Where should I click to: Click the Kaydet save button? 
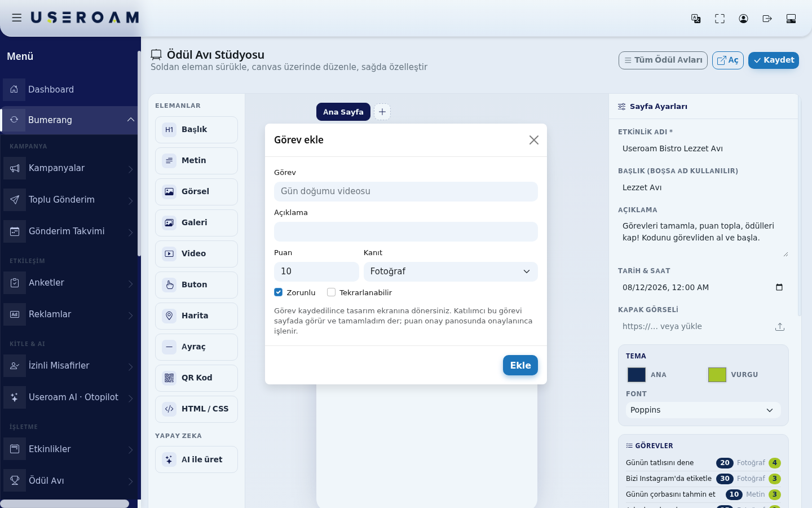pyautogui.click(x=774, y=60)
